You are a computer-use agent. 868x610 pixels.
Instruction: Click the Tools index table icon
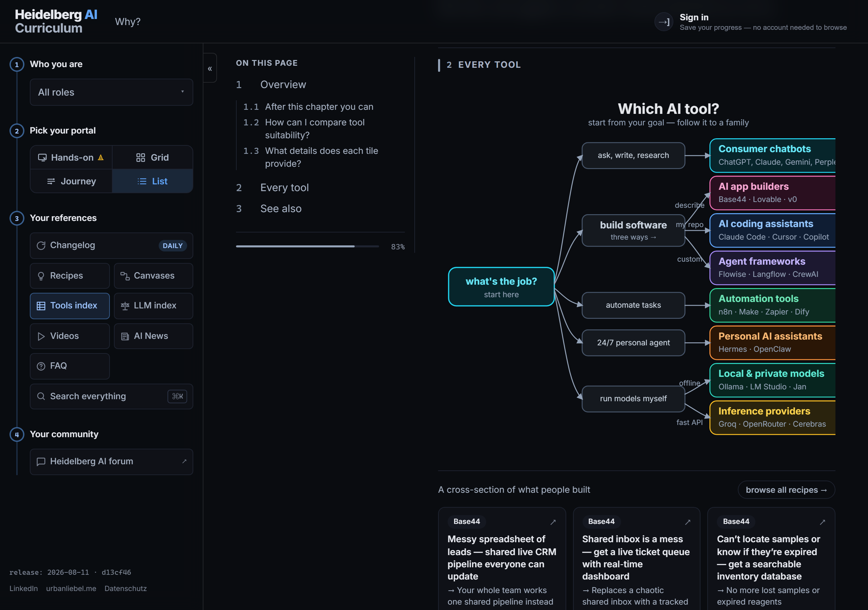41,306
